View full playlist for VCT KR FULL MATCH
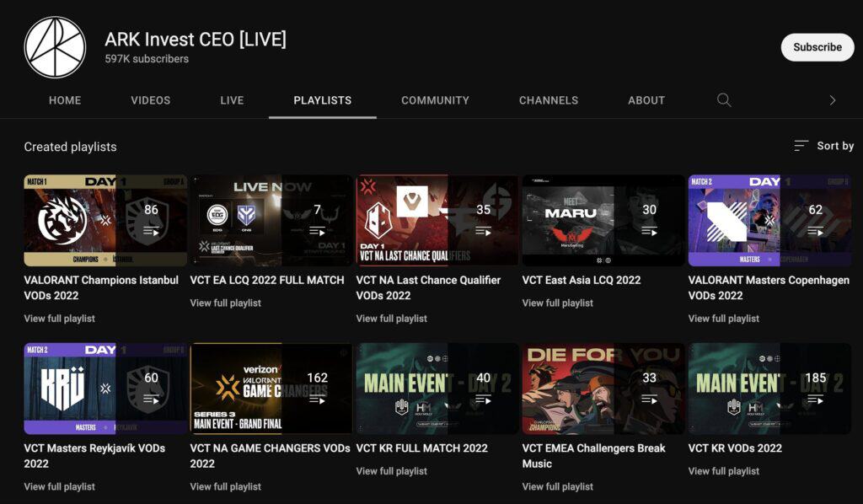Image resolution: width=863 pixels, height=504 pixels. (391, 471)
